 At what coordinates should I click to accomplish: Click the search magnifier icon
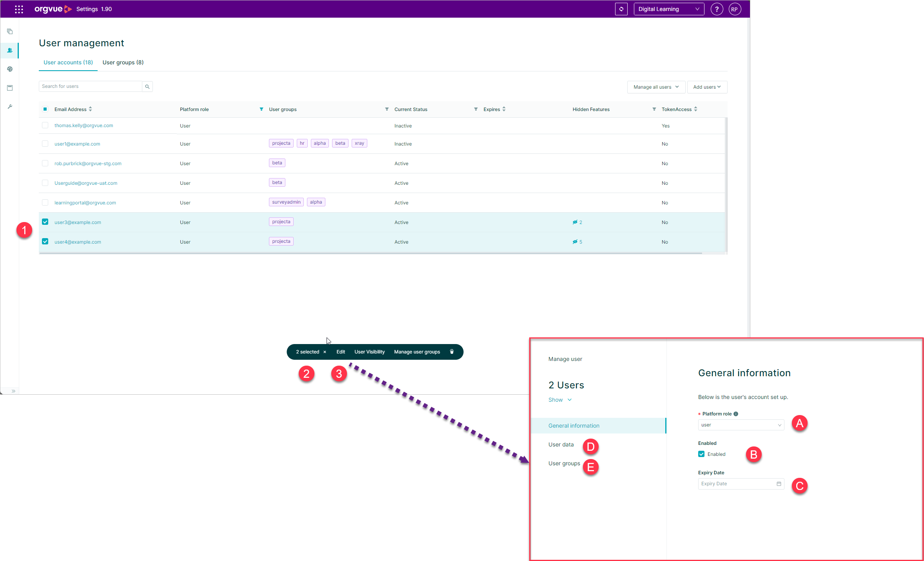coord(147,86)
